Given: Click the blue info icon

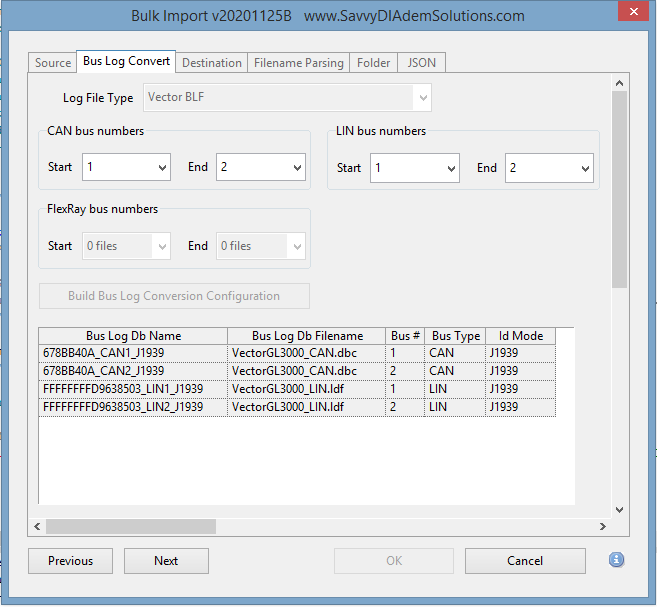Looking at the screenshot, I should pyautogui.click(x=616, y=559).
